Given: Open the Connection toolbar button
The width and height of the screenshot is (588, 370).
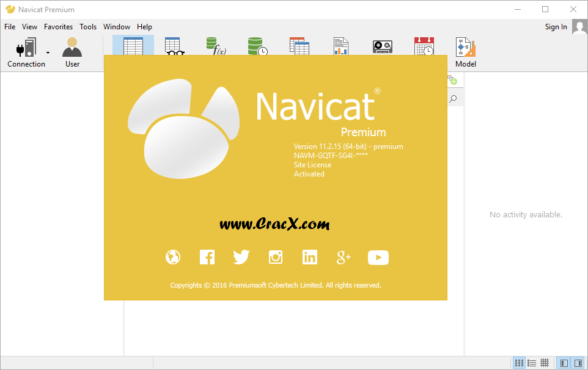Looking at the screenshot, I should point(26,53).
